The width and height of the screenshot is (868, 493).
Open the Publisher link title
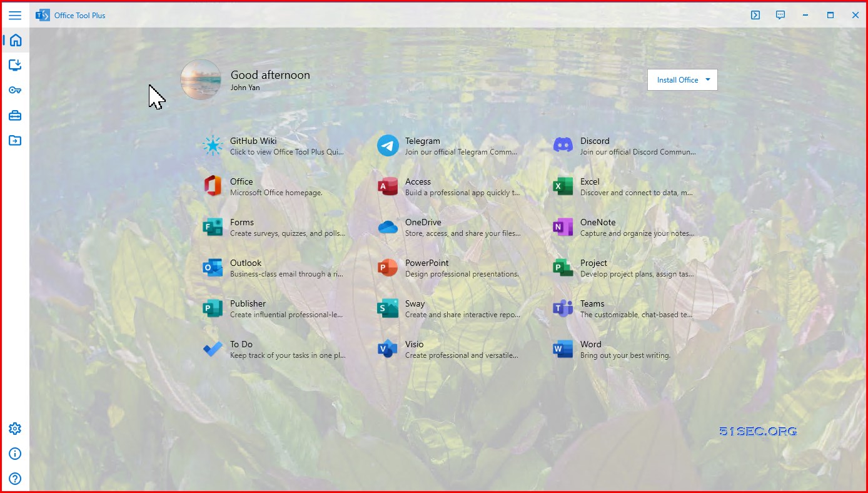pyautogui.click(x=248, y=303)
